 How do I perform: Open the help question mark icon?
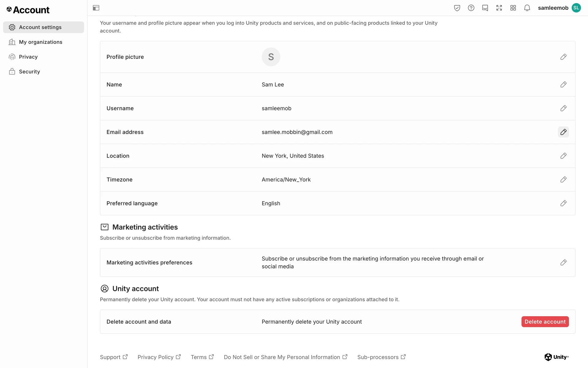tap(471, 8)
